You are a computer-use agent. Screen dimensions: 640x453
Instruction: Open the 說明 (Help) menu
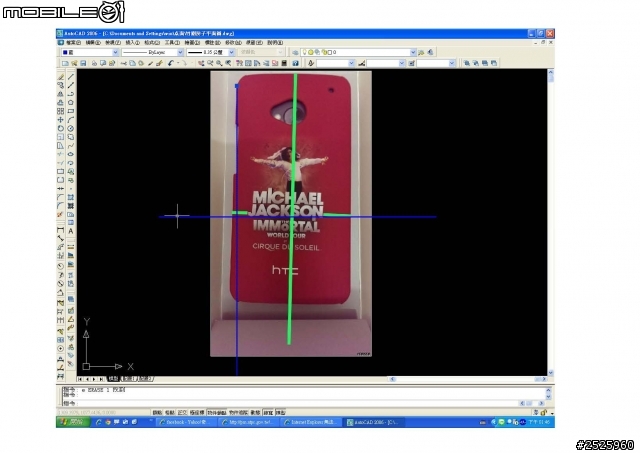[275, 42]
